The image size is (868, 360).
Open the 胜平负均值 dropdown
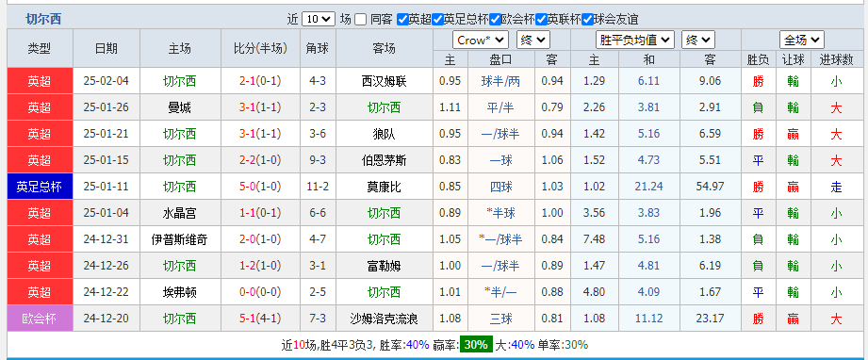click(x=635, y=40)
